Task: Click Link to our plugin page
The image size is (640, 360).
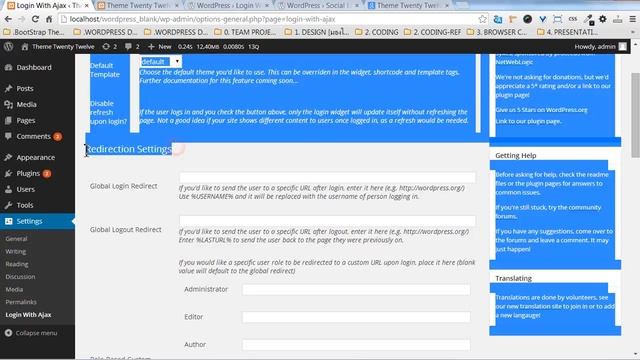Action: [528, 121]
